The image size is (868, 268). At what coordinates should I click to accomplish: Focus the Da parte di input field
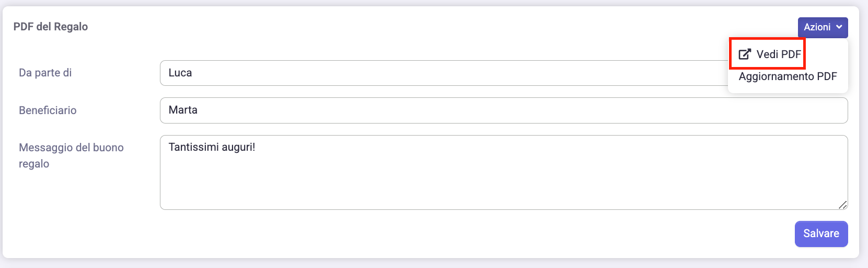point(444,73)
